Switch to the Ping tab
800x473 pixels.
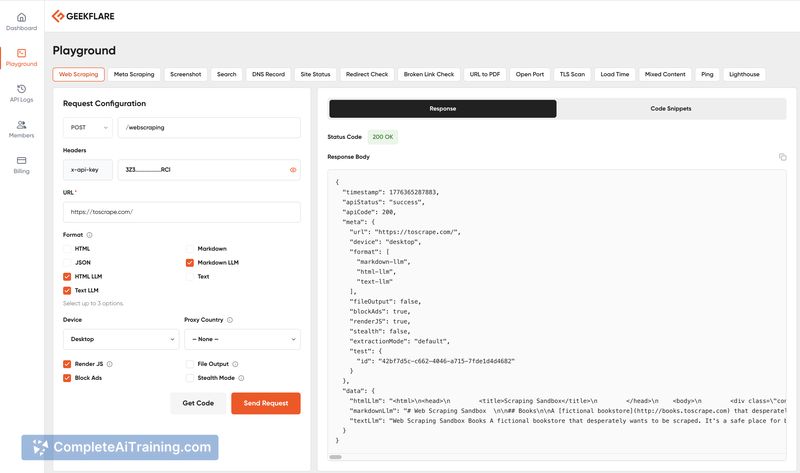707,74
